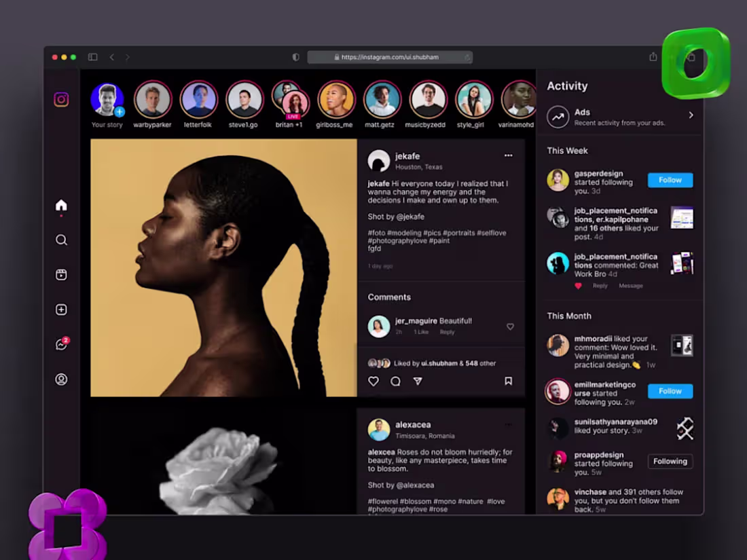This screenshot has width=747, height=560.
Task: Click Reply under job_placement comment notification
Action: tap(600, 286)
